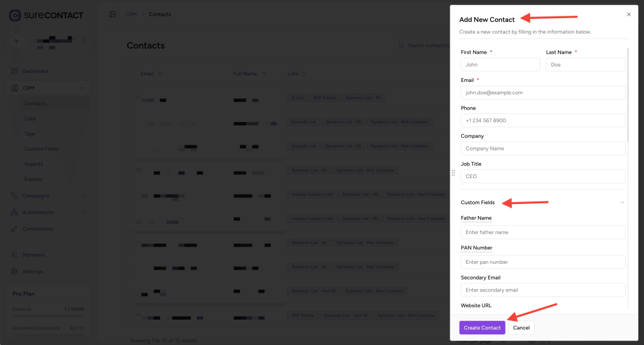Screen dimensions: 644x345
Task: Click the sort icon next to the Email column
Action: (160, 74)
